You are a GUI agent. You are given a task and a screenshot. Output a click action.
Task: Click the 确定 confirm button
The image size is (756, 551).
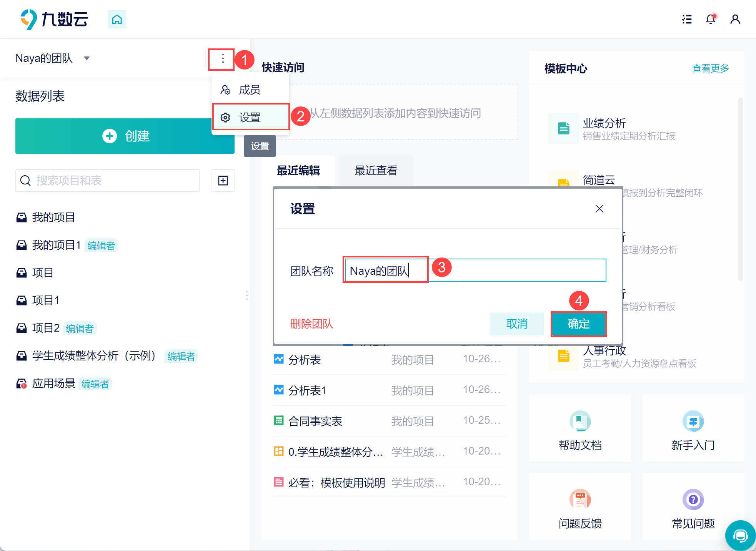[x=578, y=324]
